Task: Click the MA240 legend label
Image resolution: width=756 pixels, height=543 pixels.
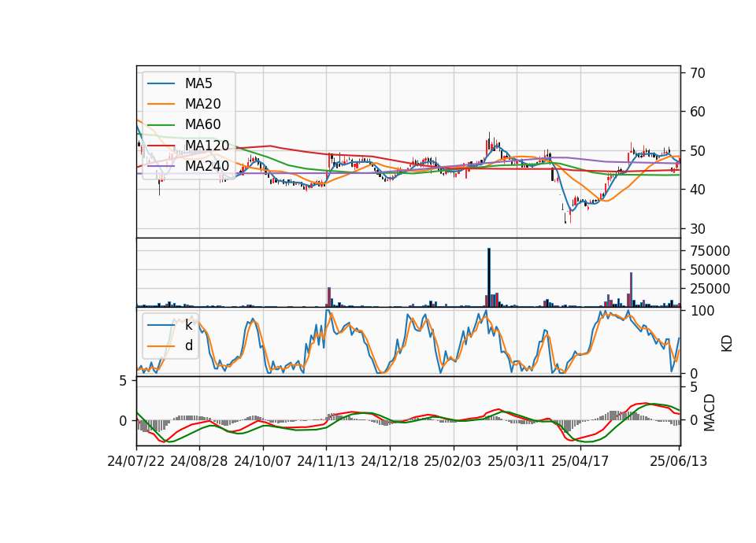Action: click(207, 166)
